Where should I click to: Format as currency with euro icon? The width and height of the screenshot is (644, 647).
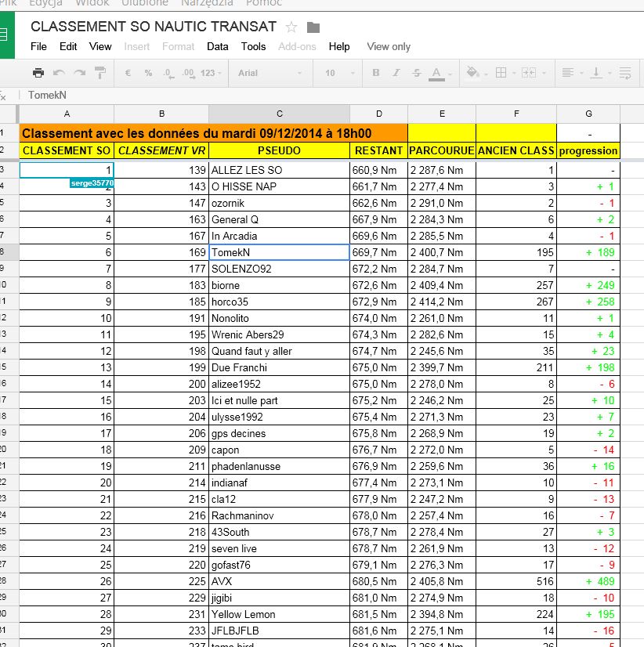point(128,73)
